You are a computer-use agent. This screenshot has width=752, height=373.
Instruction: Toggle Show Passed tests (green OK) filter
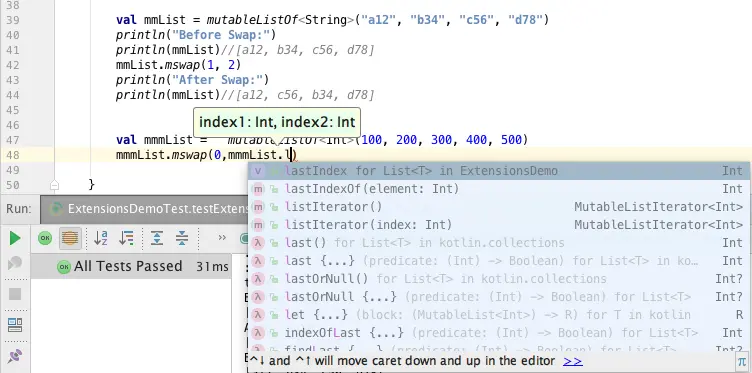(45, 238)
